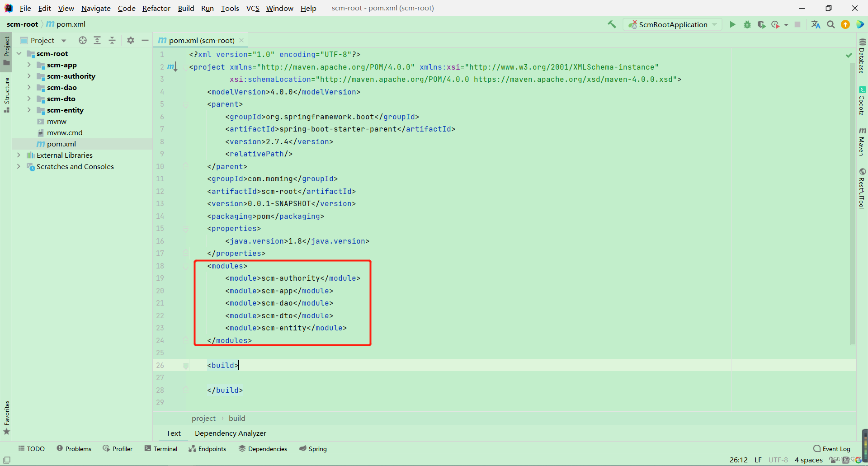Expand the scm-dao module folder

pos(29,87)
